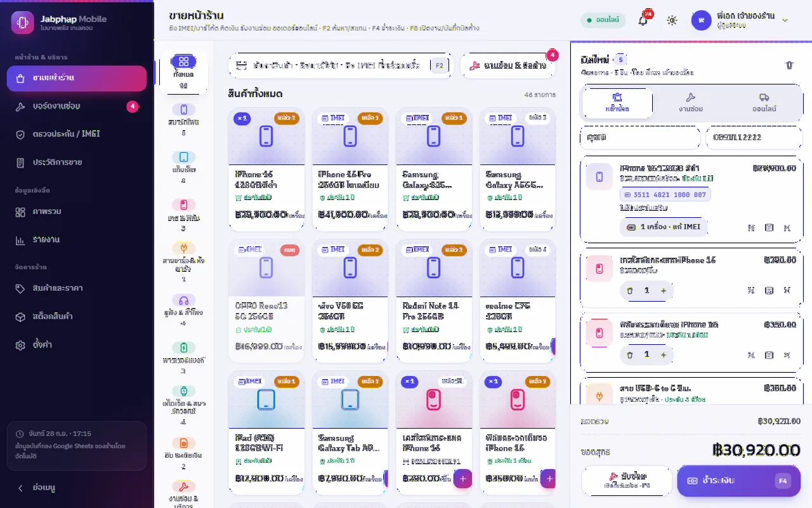Clear the bill with trash icon
The image size is (812, 508).
789,65
